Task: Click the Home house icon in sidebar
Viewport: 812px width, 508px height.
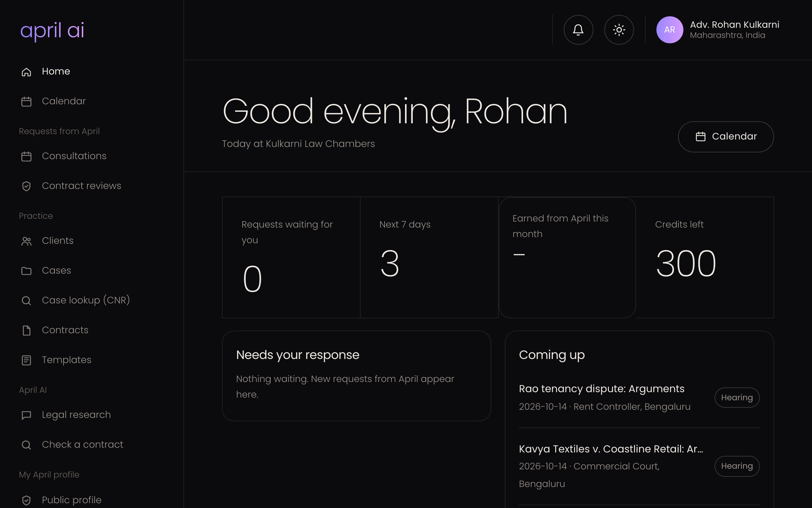Action: (x=26, y=72)
